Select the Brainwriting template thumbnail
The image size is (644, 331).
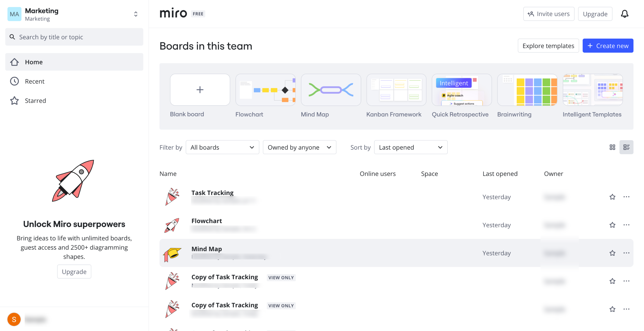(x=527, y=90)
